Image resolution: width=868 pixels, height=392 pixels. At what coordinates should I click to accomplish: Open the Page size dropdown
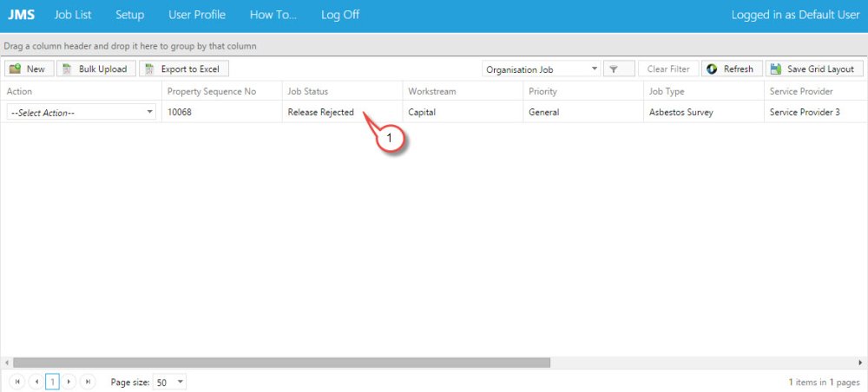coord(170,382)
